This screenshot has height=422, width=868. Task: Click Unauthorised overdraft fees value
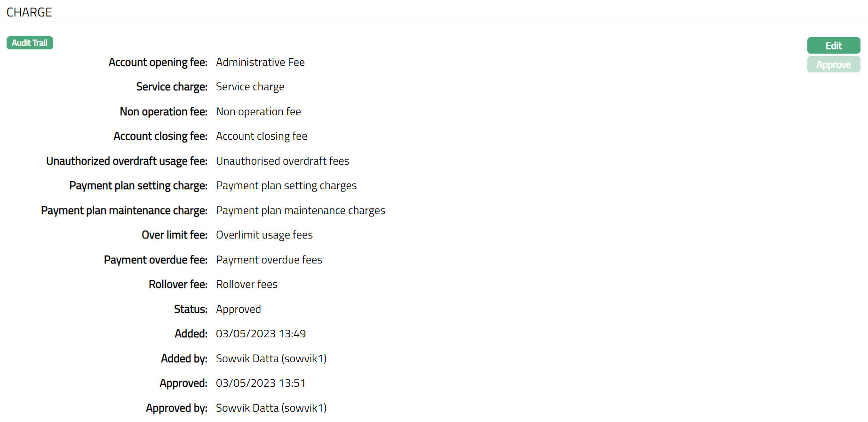282,161
